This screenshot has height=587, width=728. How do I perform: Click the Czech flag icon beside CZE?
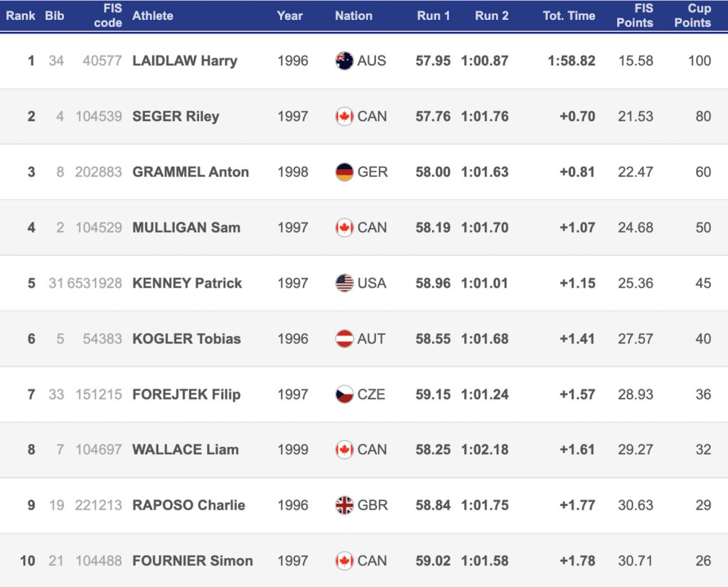344,394
